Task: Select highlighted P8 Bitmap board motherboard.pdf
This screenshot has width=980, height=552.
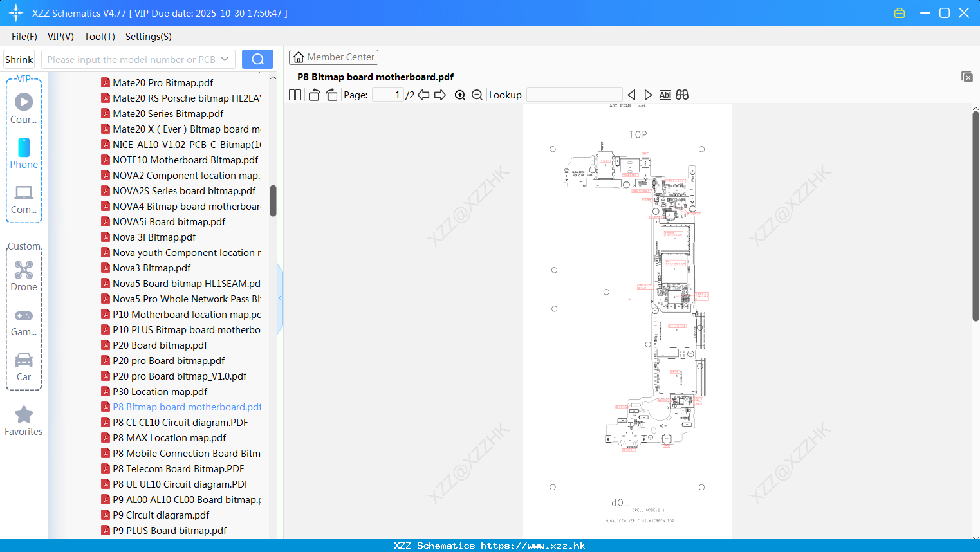Action: 187,407
